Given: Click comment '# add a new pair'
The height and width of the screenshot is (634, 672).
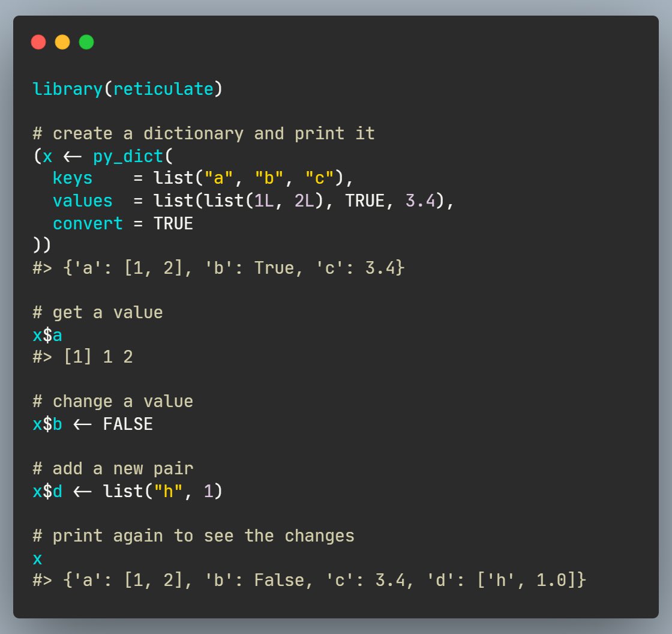Looking at the screenshot, I should coord(113,468).
